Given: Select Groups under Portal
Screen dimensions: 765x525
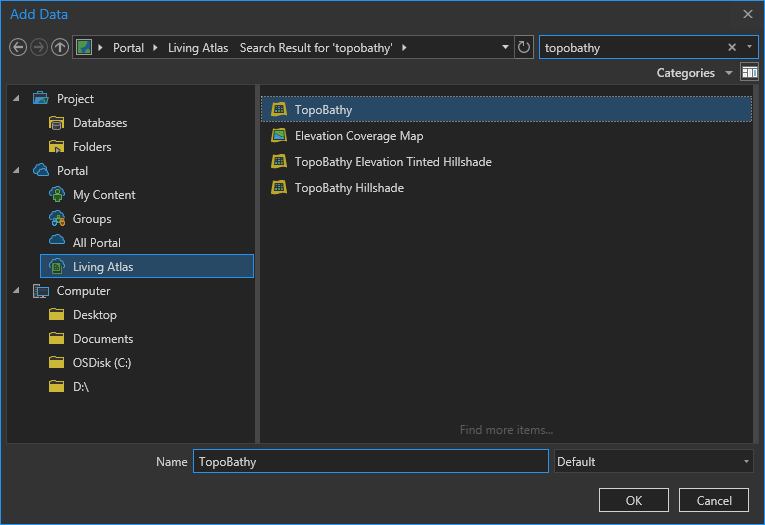Looking at the screenshot, I should 92,219.
